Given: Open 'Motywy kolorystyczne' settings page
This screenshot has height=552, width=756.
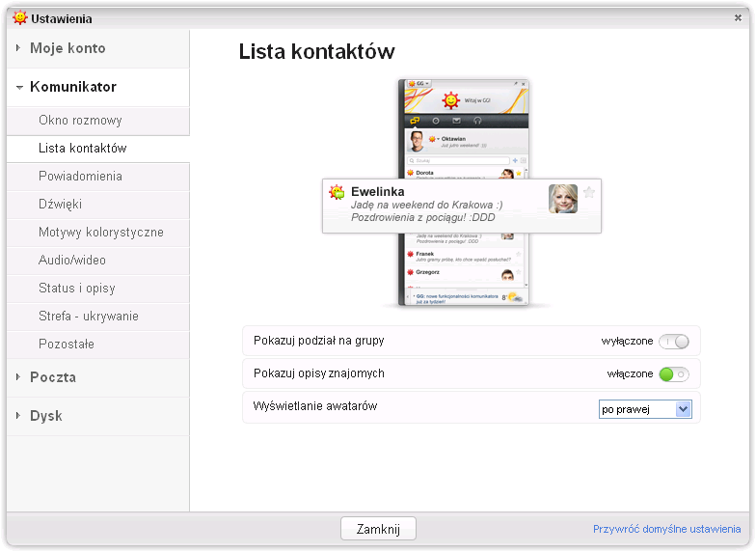Looking at the screenshot, I should pyautogui.click(x=98, y=233).
